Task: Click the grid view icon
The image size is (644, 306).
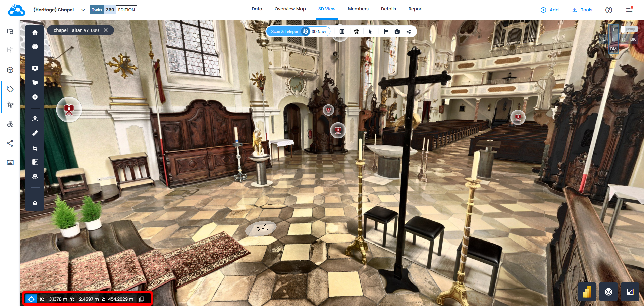Action: tap(342, 32)
